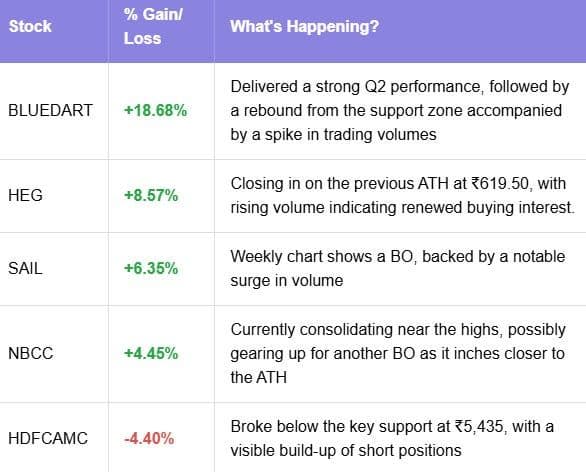586x472 pixels.
Task: Click the What's Happening? header
Action: point(304,27)
